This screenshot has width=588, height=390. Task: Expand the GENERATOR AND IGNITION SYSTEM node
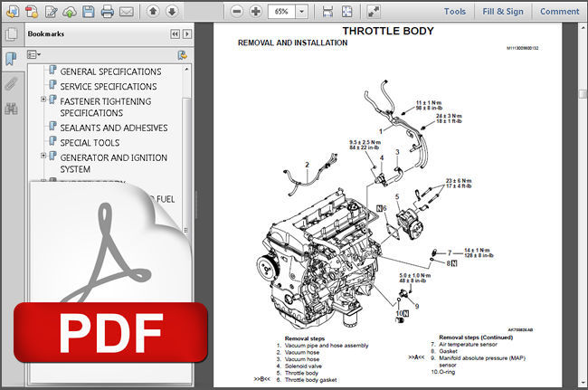[x=43, y=156]
